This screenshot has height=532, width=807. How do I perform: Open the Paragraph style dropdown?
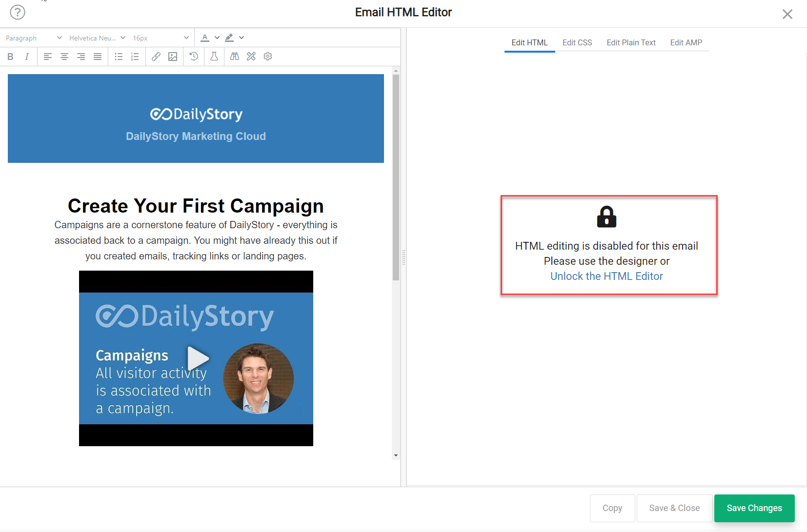click(34, 38)
